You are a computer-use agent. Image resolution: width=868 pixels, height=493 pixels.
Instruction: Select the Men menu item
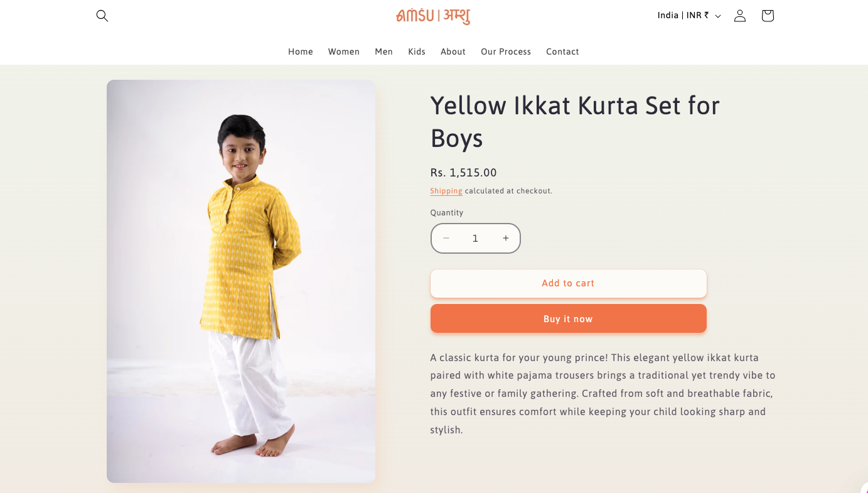[x=384, y=51]
